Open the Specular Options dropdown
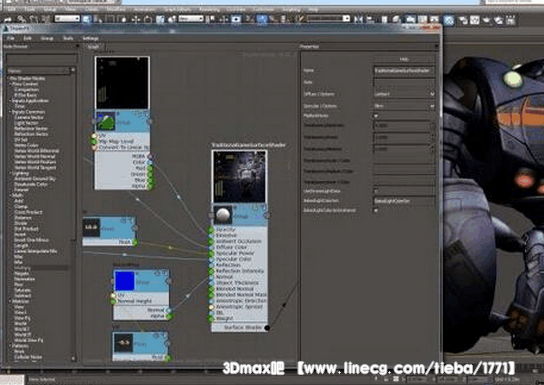Image resolution: width=544 pixels, height=385 pixels. click(404, 106)
